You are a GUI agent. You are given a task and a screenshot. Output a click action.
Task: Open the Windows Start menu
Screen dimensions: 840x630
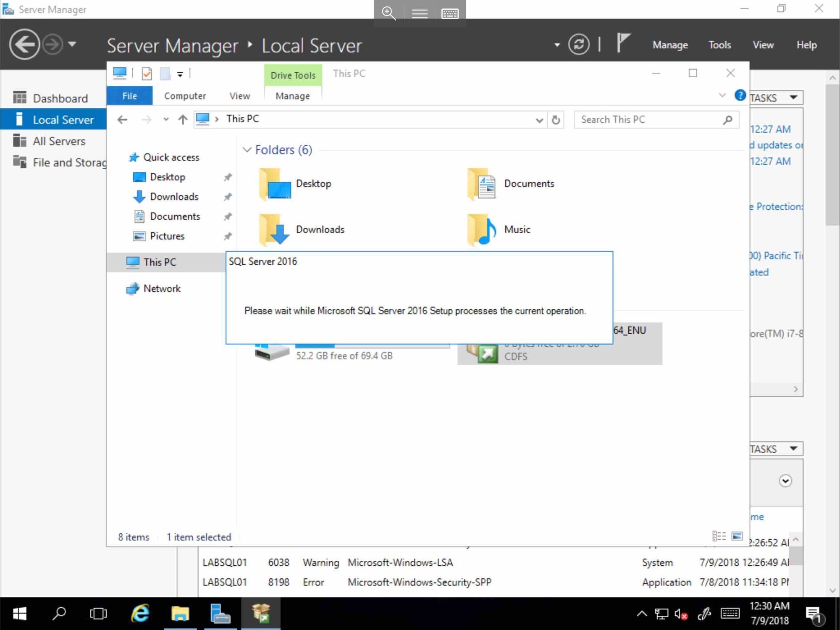(19, 614)
